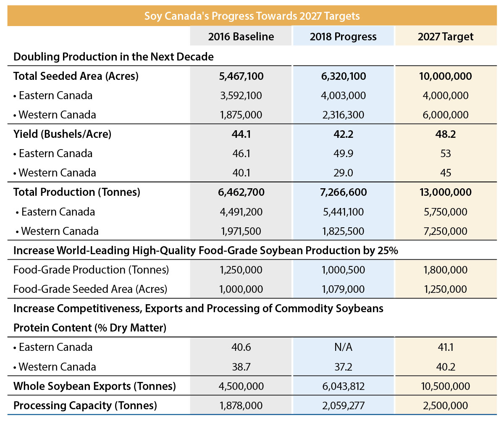Image resolution: width=504 pixels, height=421 pixels.
Task: Click the '2027 Target' column header
Action: tap(445, 37)
